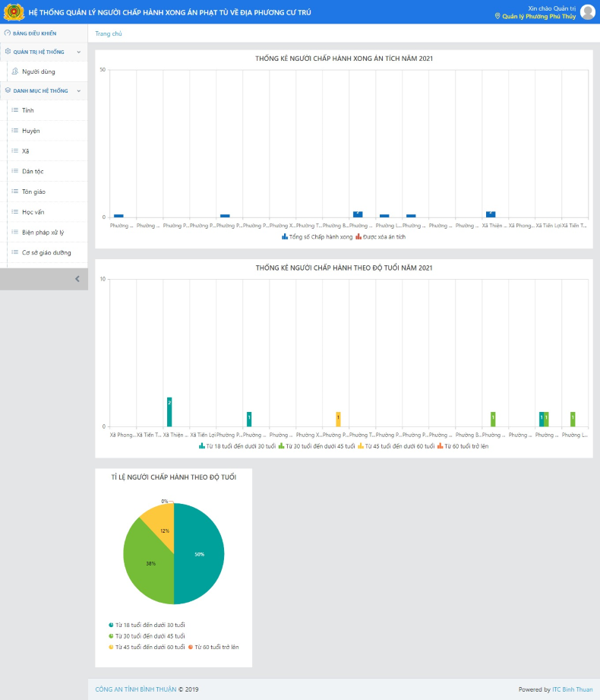Click the dashboard icon beside Bảng điều khiển

(8, 33)
